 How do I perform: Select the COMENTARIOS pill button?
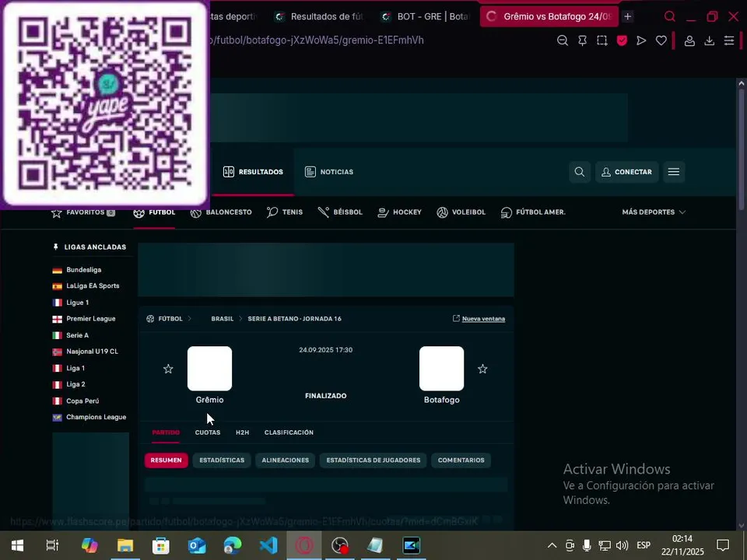(461, 460)
